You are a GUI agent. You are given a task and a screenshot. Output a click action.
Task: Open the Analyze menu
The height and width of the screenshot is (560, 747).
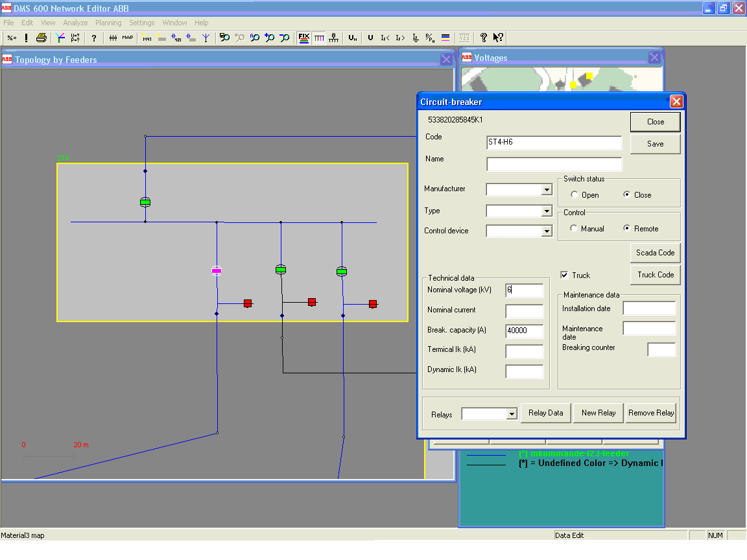(x=75, y=23)
